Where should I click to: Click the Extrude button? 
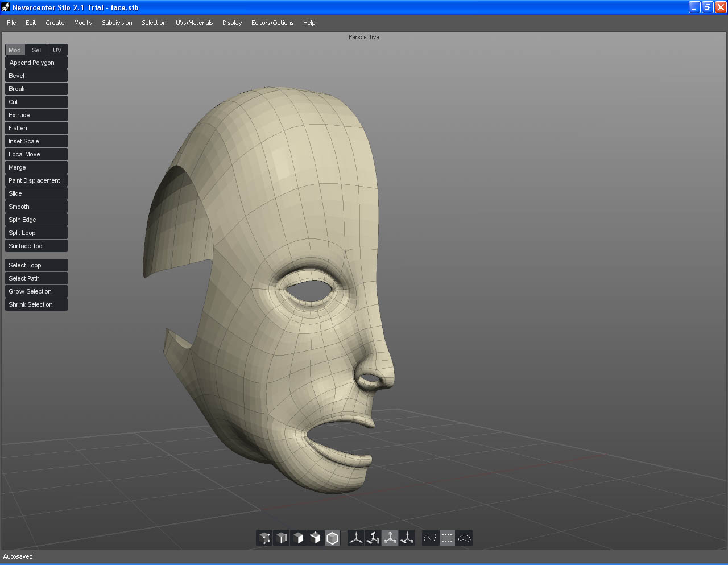[x=36, y=115]
